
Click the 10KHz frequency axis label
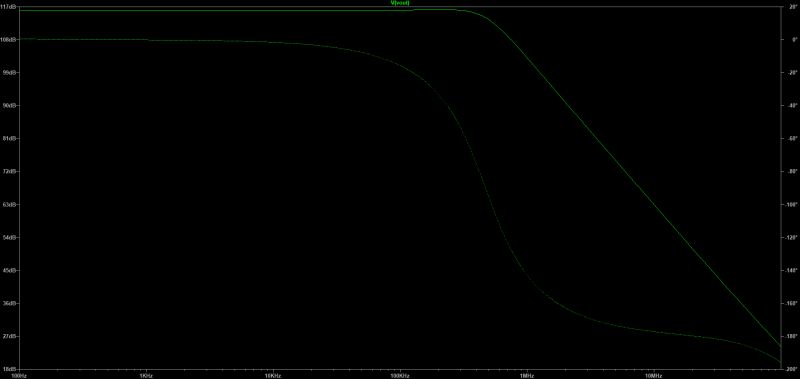pos(273,375)
